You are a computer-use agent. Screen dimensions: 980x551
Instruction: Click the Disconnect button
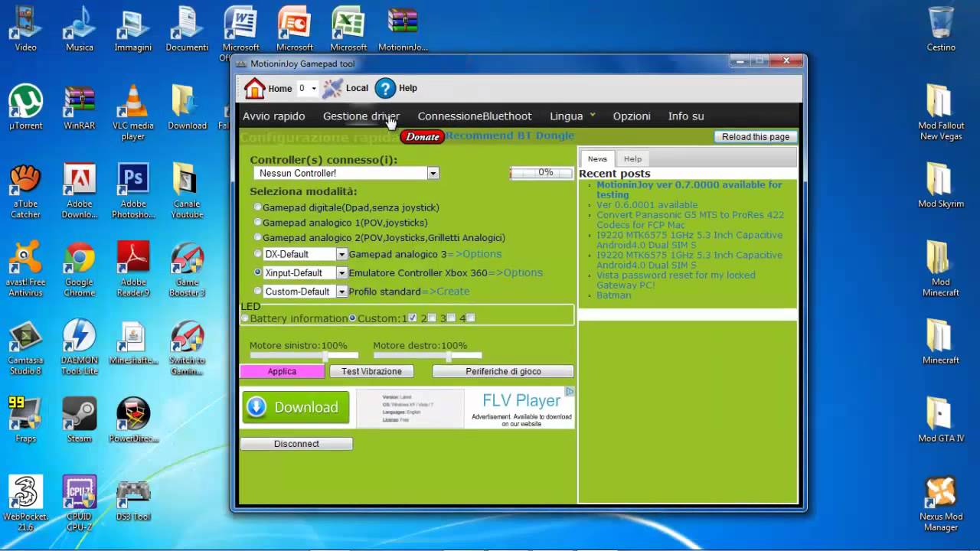(296, 444)
